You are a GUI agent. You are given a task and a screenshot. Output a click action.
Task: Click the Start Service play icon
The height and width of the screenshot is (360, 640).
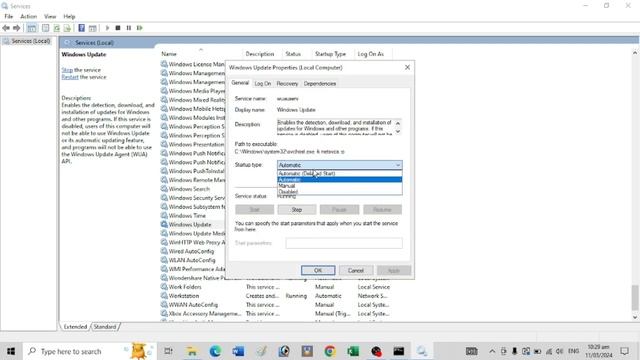point(107,28)
